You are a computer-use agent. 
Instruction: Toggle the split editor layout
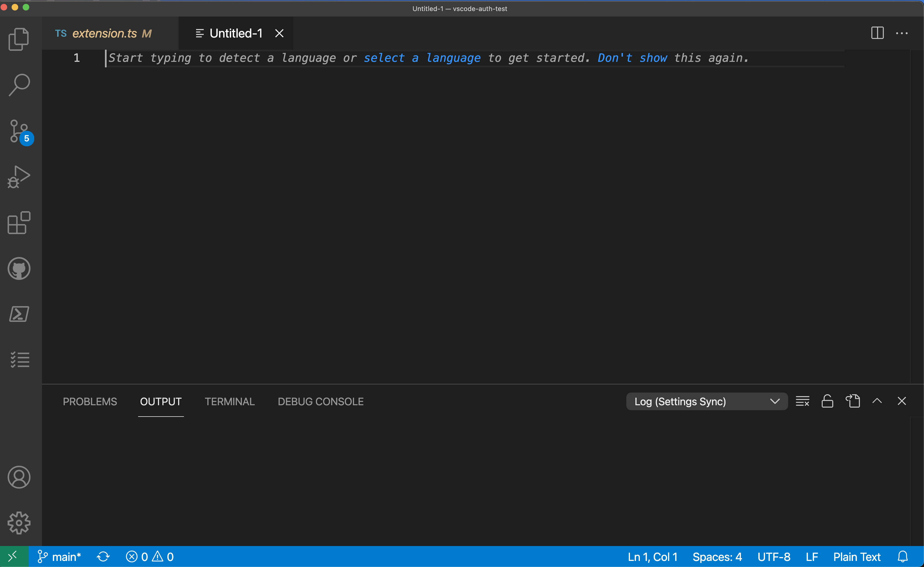877,33
